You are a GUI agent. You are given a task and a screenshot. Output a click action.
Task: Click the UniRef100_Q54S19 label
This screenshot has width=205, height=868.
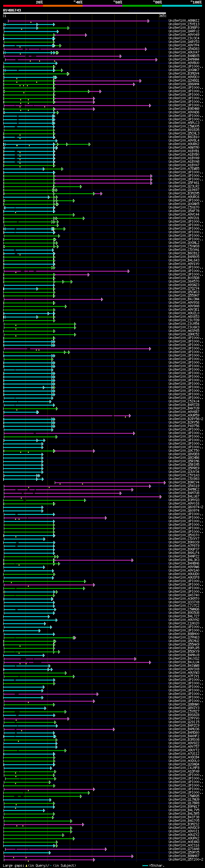(184, 486)
